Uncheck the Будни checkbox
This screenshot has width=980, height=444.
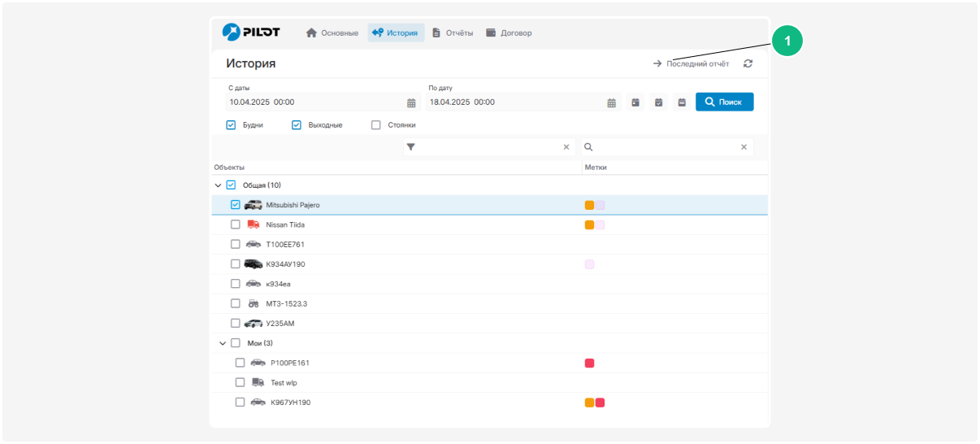point(231,125)
